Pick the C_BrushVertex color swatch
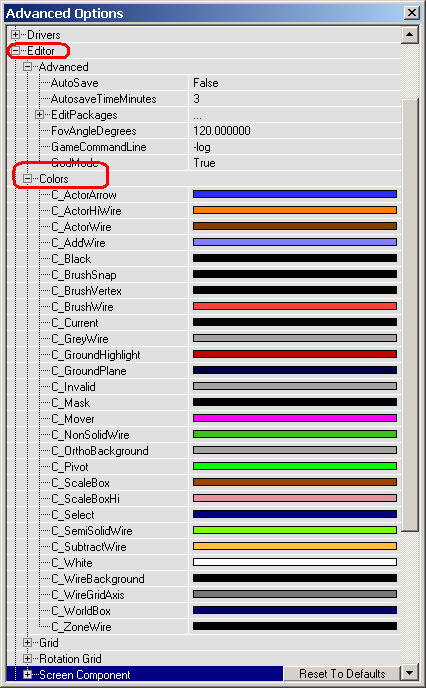This screenshot has height=688, width=426. pos(295,290)
